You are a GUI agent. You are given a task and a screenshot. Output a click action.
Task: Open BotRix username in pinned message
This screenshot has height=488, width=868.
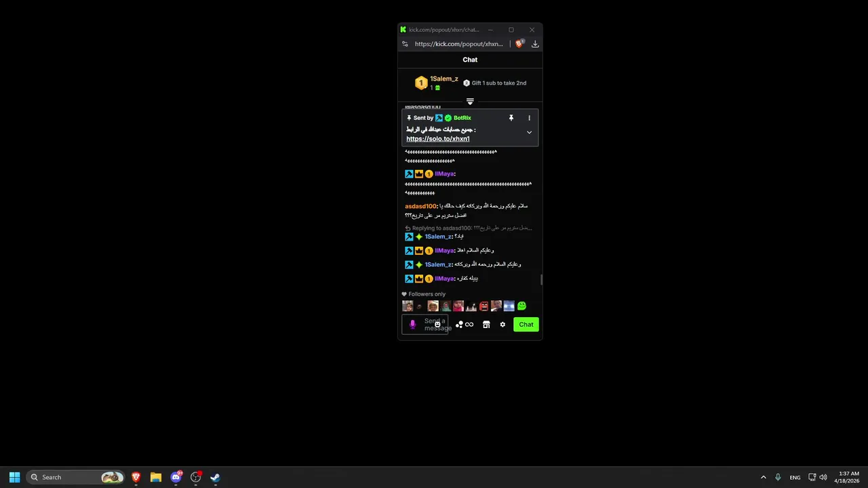462,118
